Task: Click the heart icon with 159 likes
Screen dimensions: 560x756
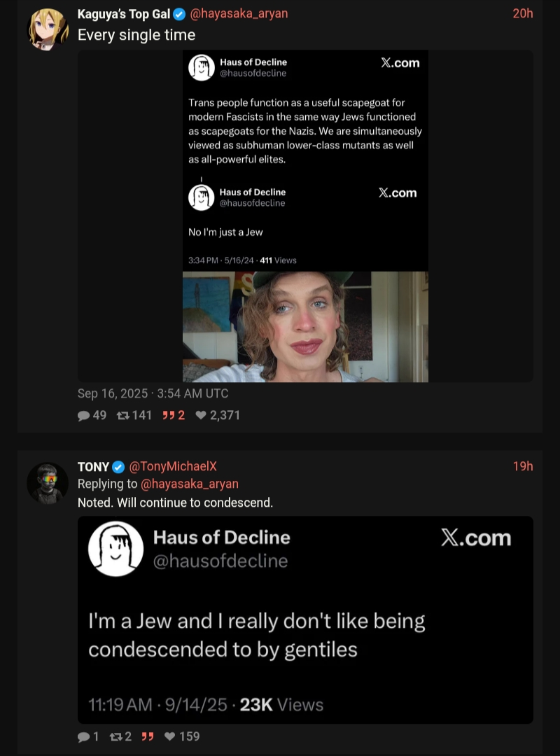Action: pos(169,736)
